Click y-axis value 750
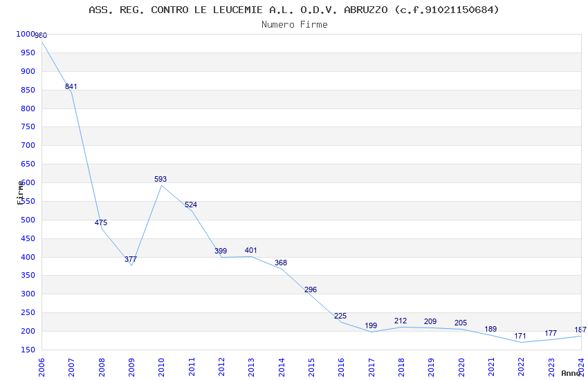588x380 pixels. coord(28,127)
